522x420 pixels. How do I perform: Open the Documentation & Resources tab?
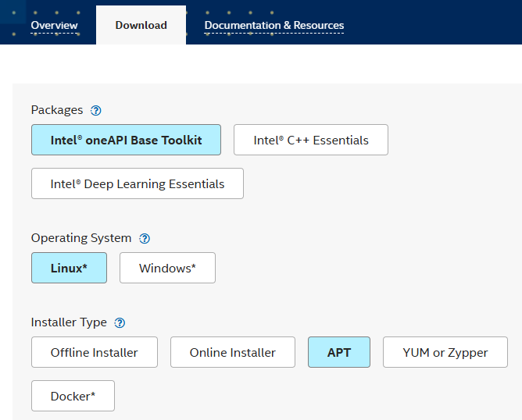point(274,25)
